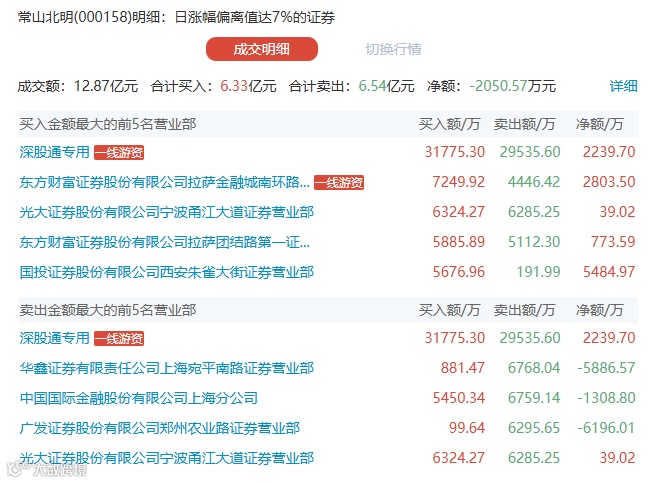Click sell amount 4446.42
This screenshot has width=655, height=483.
coord(534,182)
